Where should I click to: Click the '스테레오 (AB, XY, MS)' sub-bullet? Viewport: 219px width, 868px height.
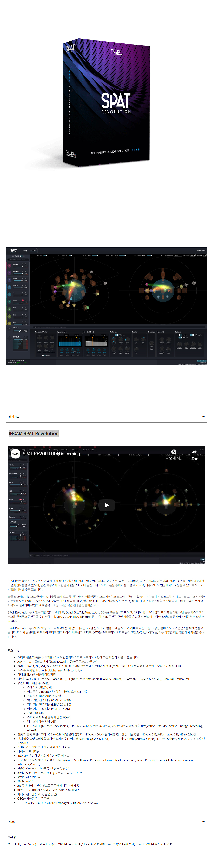pos(40,687)
